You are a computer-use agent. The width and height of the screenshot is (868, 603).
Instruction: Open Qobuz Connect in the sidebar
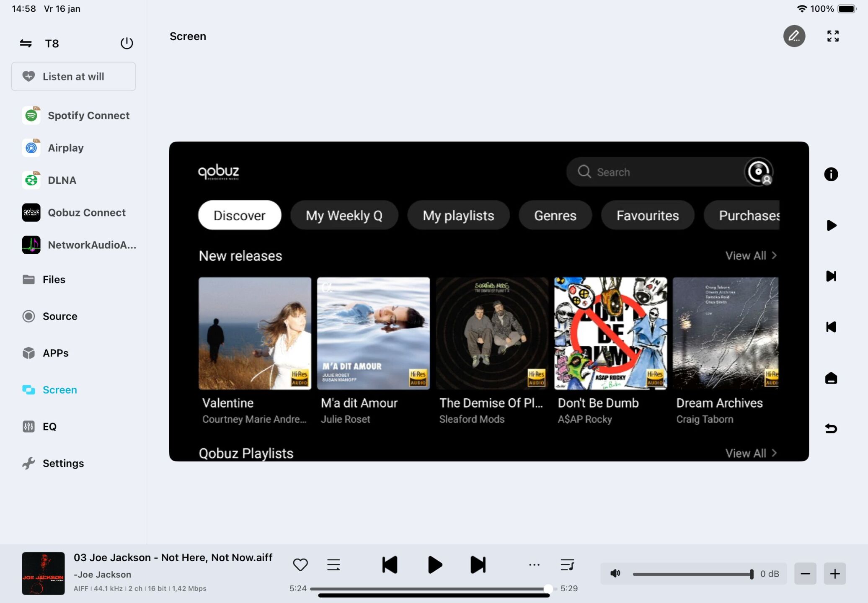pos(74,212)
